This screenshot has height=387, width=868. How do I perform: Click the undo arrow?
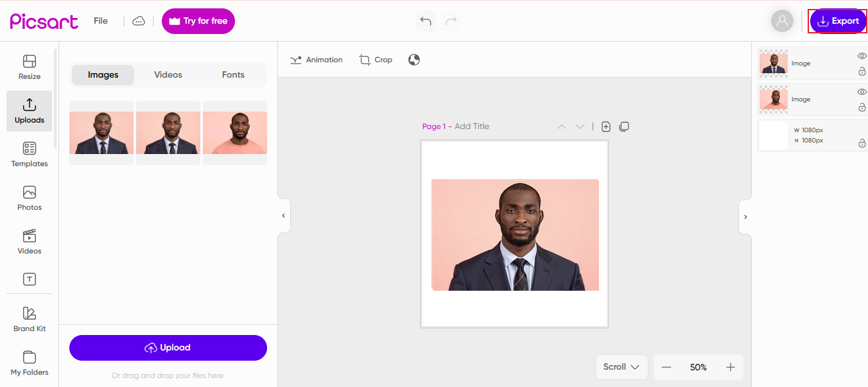425,21
